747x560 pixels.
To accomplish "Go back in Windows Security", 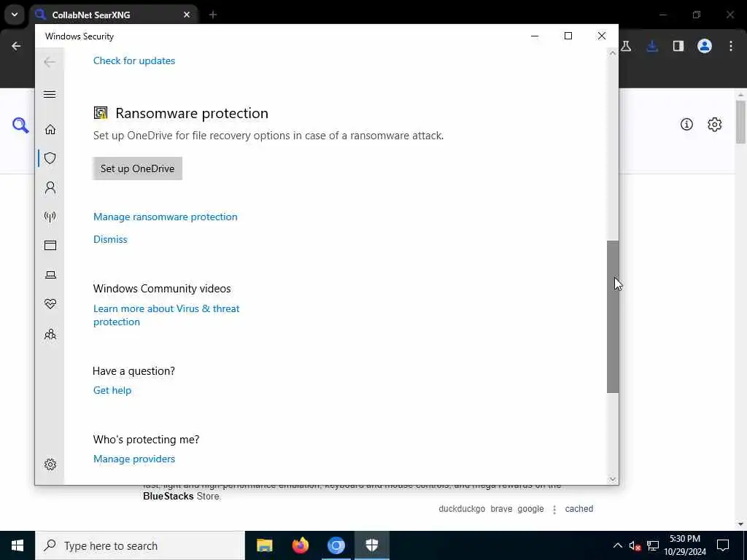I will coord(50,62).
